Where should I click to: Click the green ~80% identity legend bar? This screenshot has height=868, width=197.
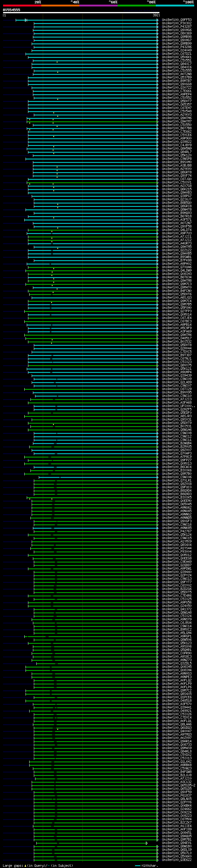coord(137,6)
